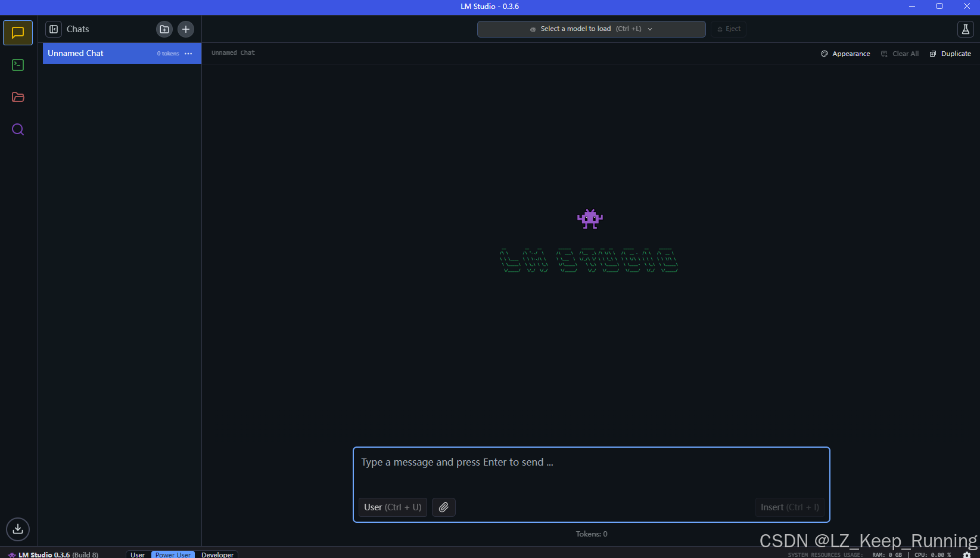Viewport: 980px width, 558px height.
Task: Collapse the Chats sidebar panel icon
Action: click(x=54, y=29)
